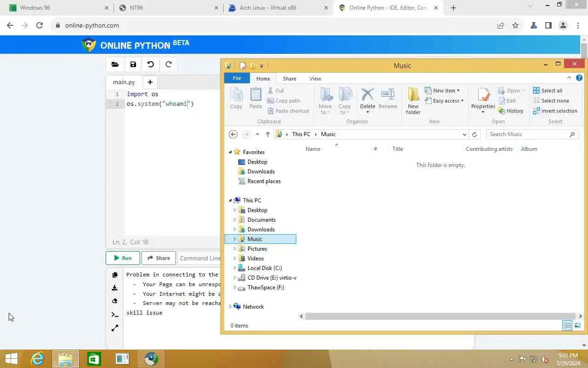This screenshot has width=588, height=368.
Task: Open recent locations dropdown arrow
Action: (x=257, y=134)
